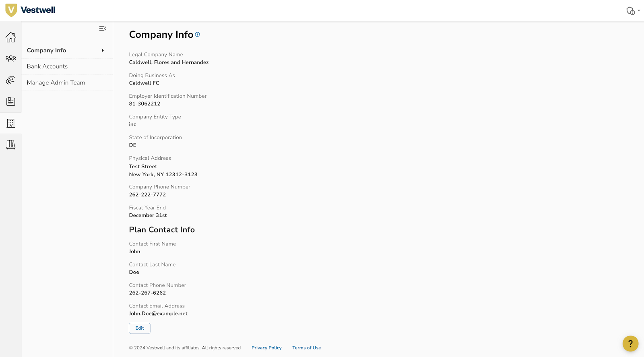Image resolution: width=644 pixels, height=357 pixels.
Task: Click the shield user account icon
Action: 630,11
